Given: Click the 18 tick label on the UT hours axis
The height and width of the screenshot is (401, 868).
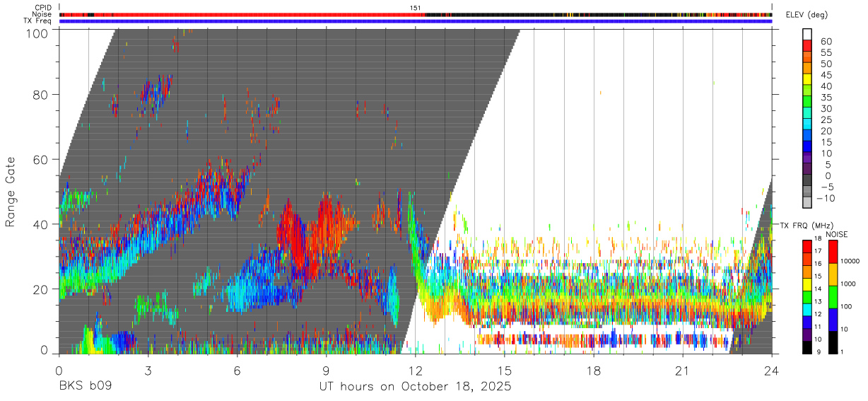Looking at the screenshot, I should click(x=594, y=371).
